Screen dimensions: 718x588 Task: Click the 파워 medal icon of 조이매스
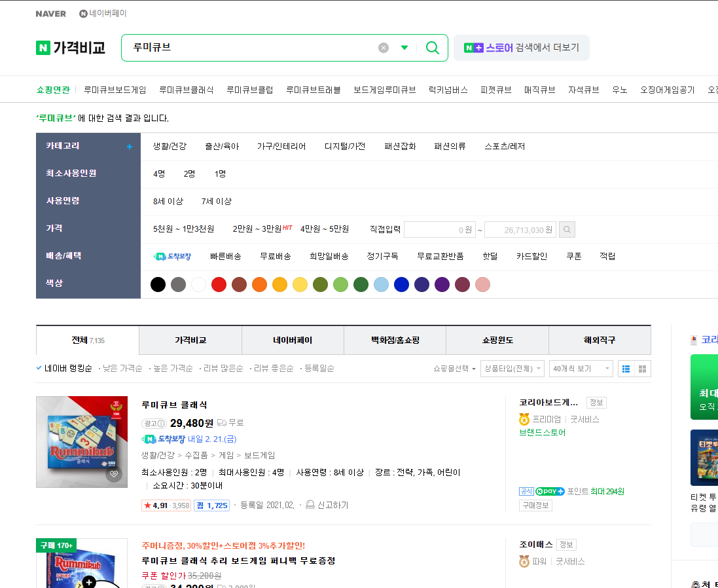[524, 561]
